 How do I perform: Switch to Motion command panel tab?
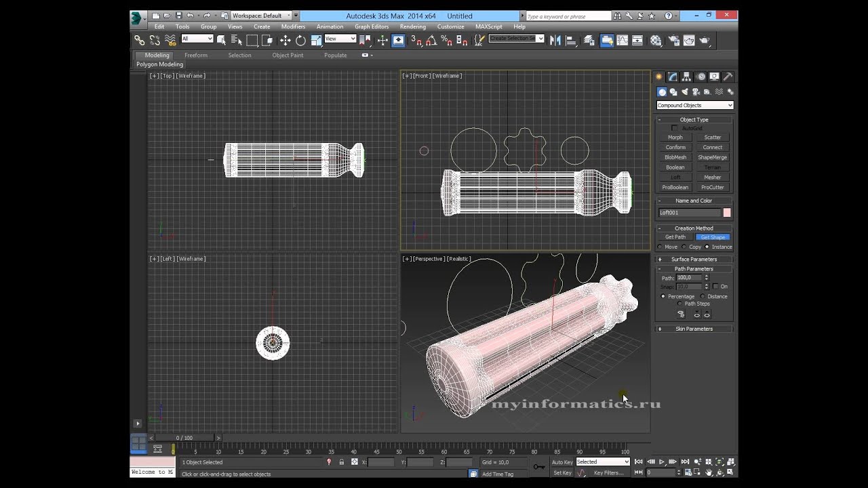pos(701,77)
